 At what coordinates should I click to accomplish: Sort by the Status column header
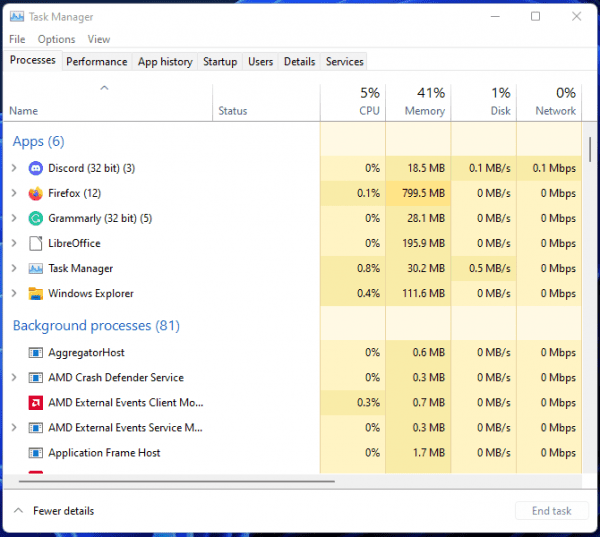click(266, 103)
